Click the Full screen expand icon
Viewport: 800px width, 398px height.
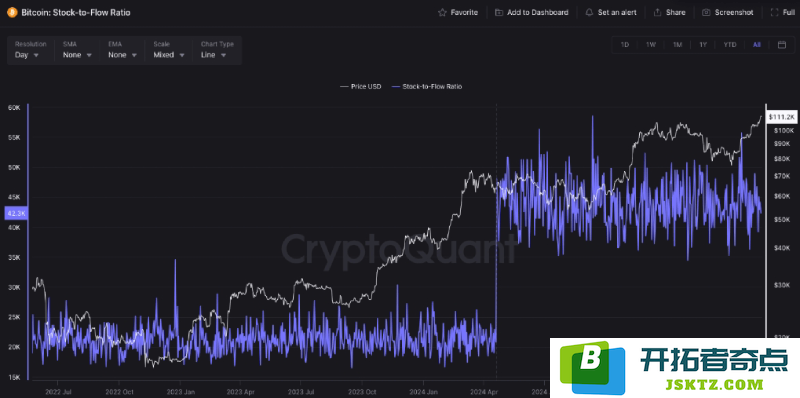click(774, 12)
